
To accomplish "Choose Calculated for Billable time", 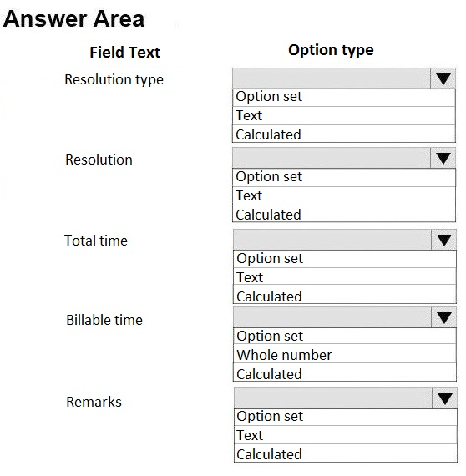I will 345,372.
